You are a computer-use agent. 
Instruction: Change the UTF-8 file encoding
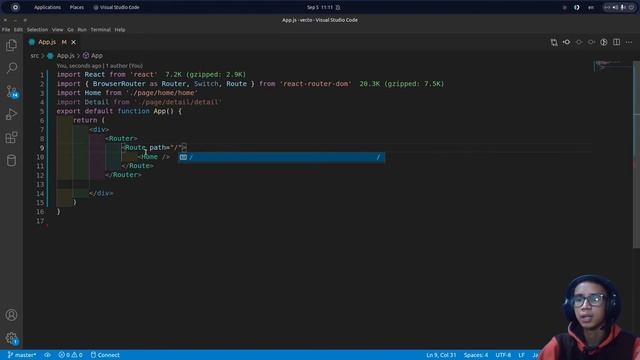[x=503, y=355]
